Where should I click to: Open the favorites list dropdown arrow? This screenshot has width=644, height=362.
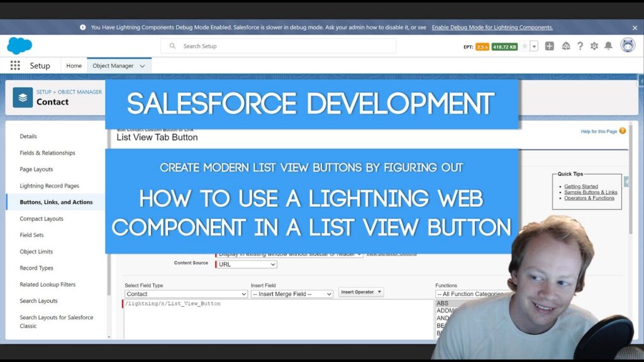pos(534,47)
